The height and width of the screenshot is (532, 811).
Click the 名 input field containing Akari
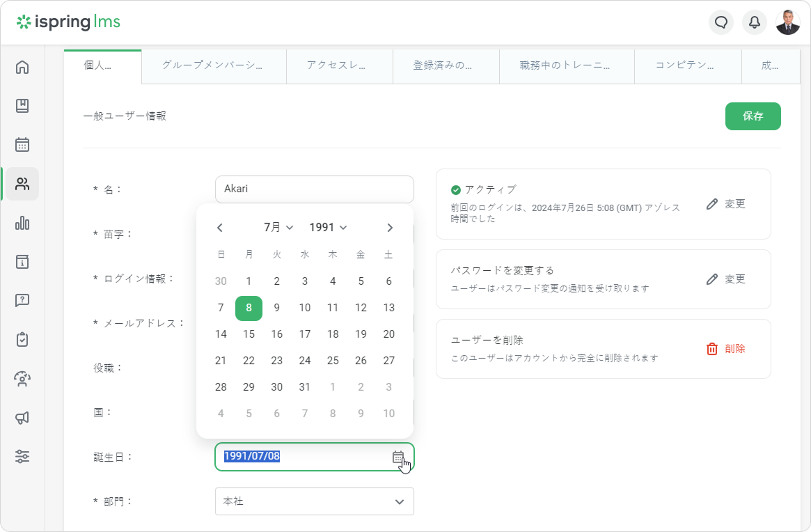point(315,189)
